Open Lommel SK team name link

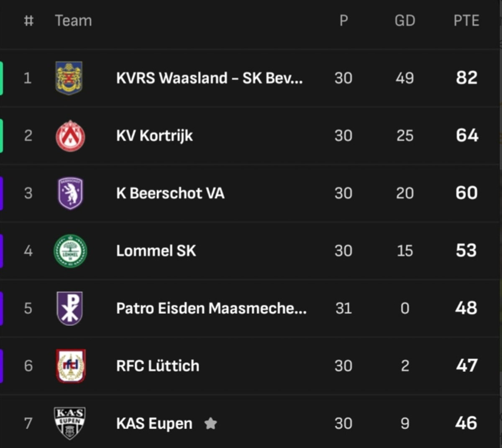[x=156, y=251]
